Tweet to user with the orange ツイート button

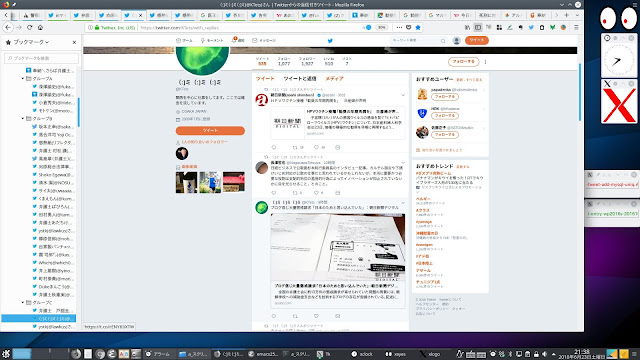[x=210, y=131]
